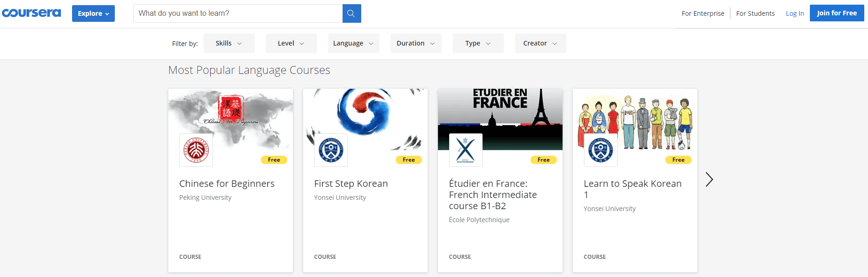Screen dimensions: 868x277
Task: Open the First Step Korean course title
Action: pos(351,184)
